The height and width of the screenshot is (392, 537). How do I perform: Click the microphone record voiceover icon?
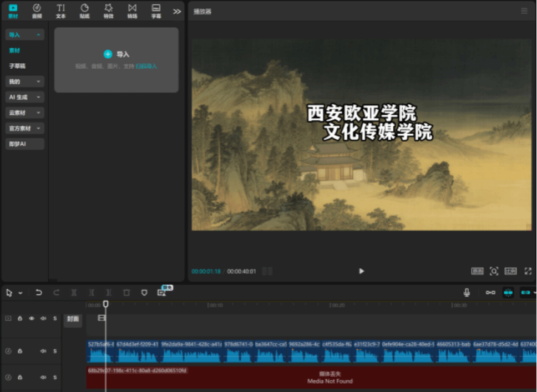tap(467, 292)
